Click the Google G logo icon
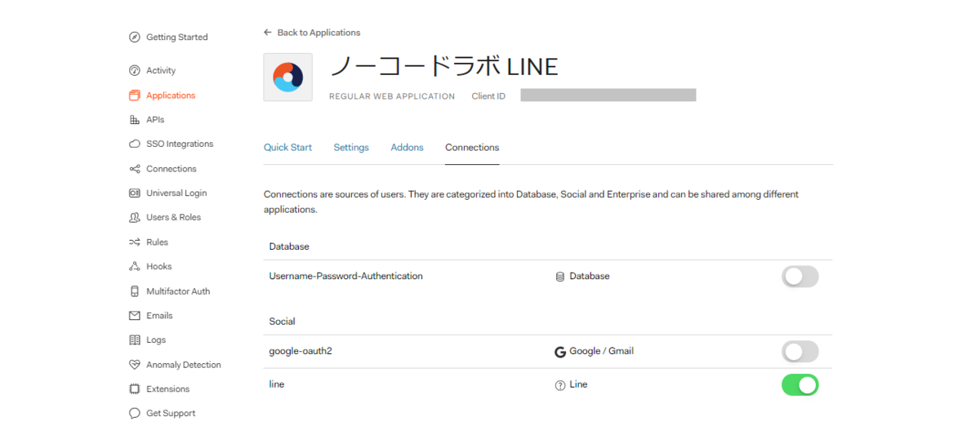Screen dimensions: 980x426 [x=560, y=352]
